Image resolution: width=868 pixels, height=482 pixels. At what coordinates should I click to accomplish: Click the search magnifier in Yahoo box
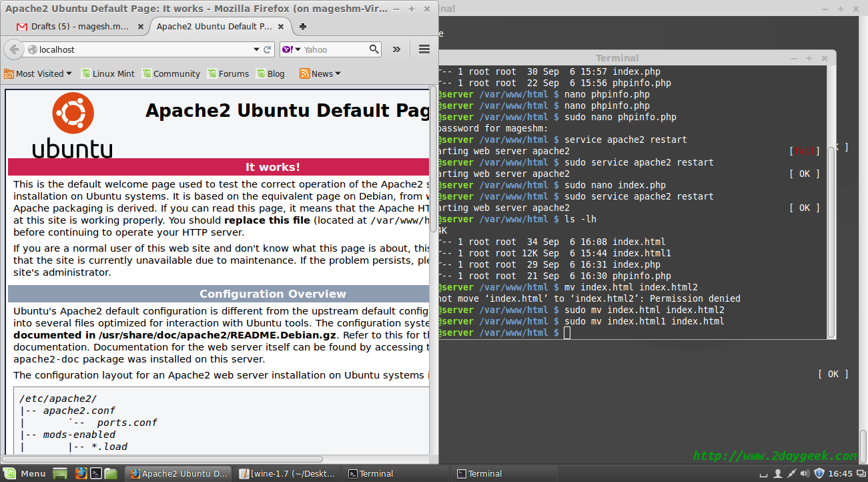click(x=374, y=49)
